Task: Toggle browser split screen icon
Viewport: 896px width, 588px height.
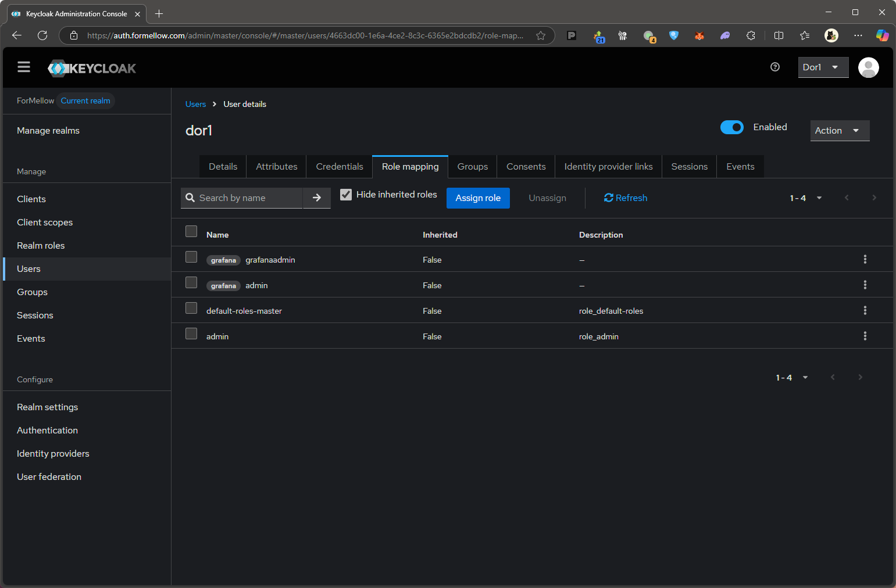Action: [779, 35]
